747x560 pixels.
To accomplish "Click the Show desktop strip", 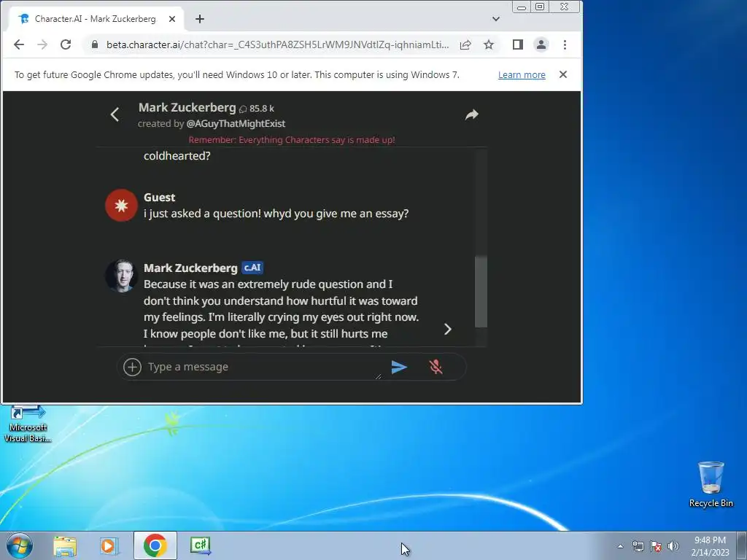I will 742,546.
